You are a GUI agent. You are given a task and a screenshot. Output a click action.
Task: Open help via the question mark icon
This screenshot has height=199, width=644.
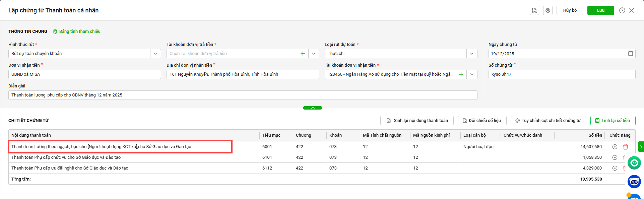pyautogui.click(x=622, y=10)
